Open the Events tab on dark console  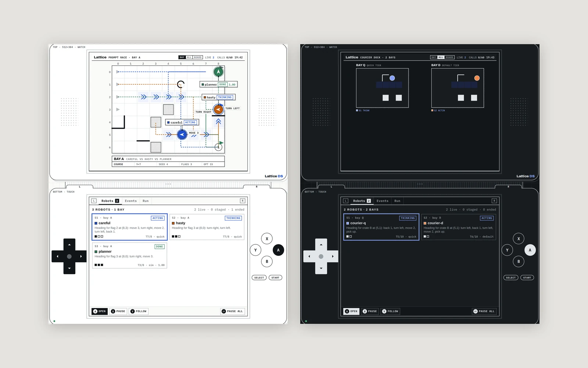tap(383, 201)
